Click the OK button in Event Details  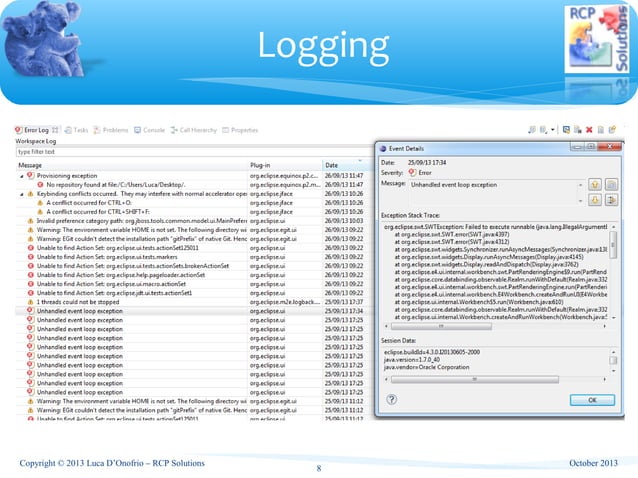tap(592, 400)
